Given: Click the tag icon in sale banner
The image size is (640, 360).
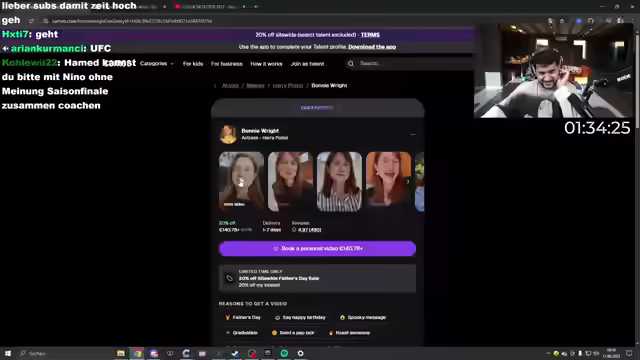Looking at the screenshot, I should click(229, 278).
